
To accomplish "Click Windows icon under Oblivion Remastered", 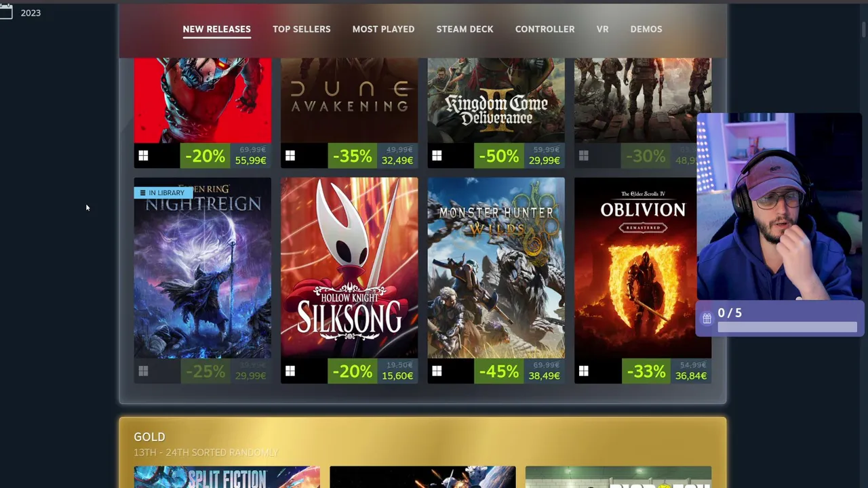I will pyautogui.click(x=584, y=371).
